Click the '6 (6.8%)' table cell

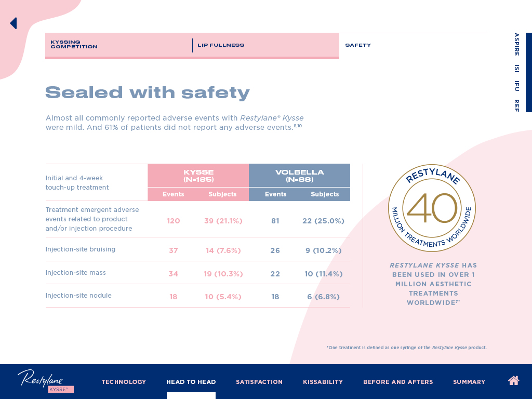(323, 297)
